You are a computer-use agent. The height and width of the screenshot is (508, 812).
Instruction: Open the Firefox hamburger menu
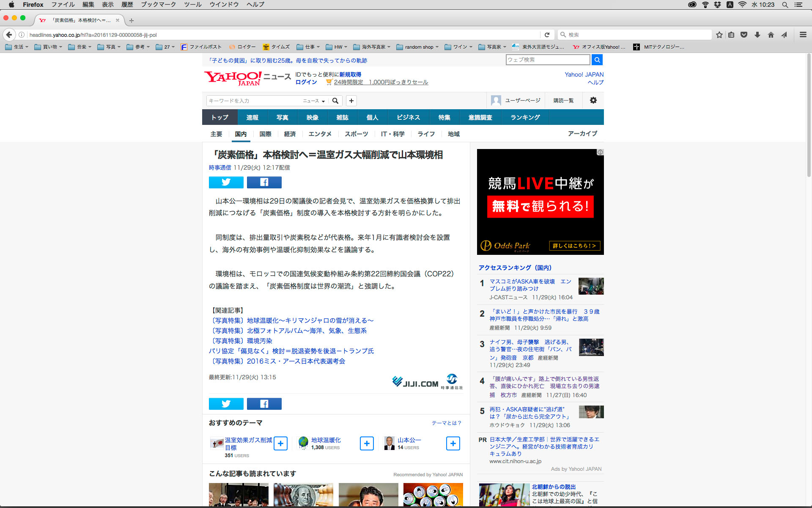pos(803,35)
